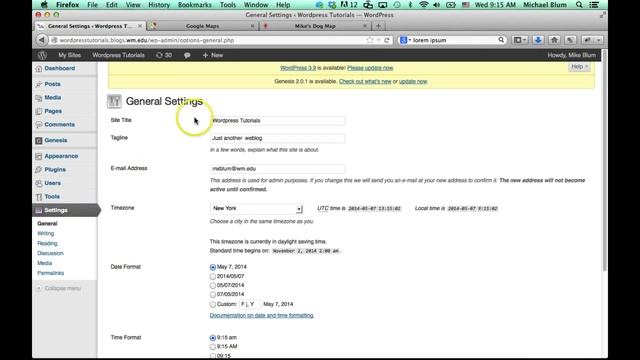This screenshot has width=640, height=360.
Task: Select the 2014/05/07 date format
Action: pos(213,276)
